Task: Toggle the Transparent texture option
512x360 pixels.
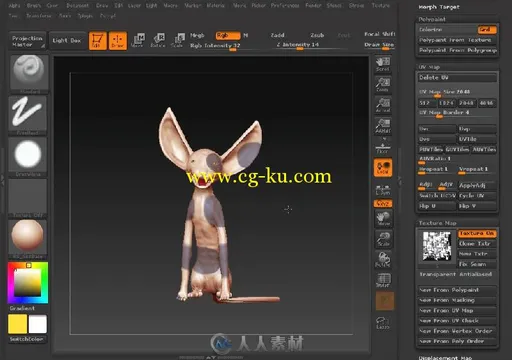Action: click(x=437, y=274)
